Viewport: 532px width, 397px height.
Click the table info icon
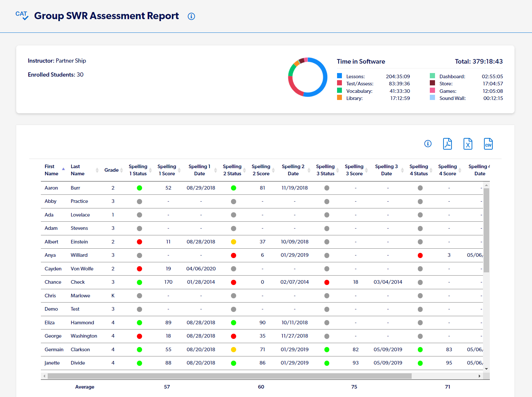[x=428, y=143]
